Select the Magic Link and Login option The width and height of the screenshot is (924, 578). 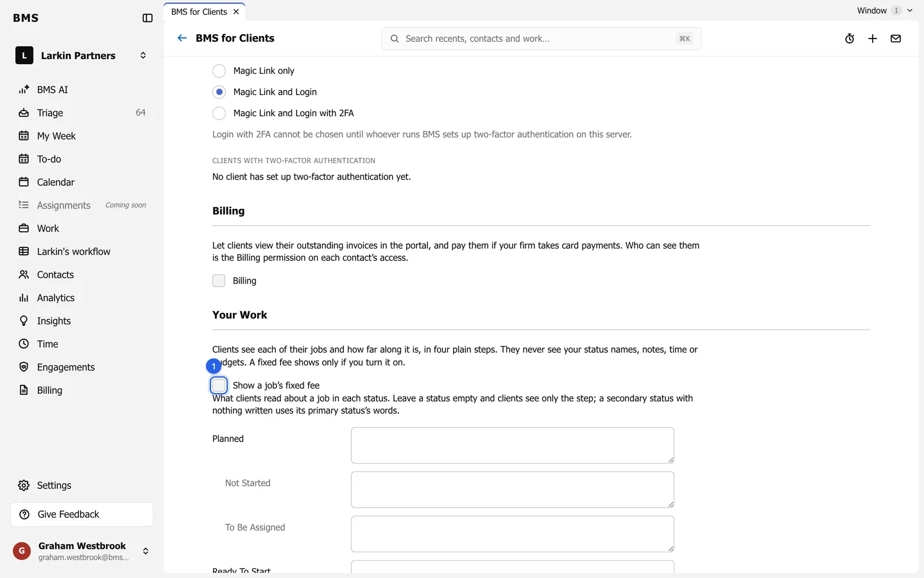pos(219,92)
